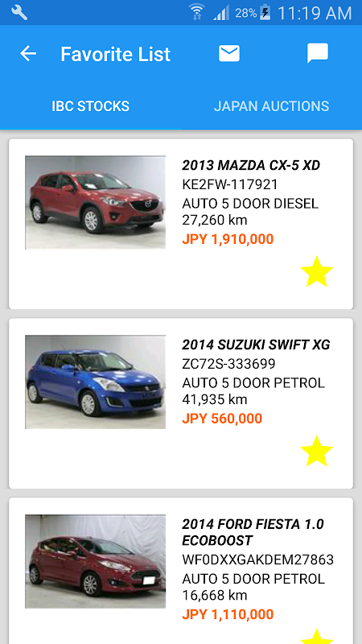Screen dimensions: 362x644
Task: Open 2014 FORD FIESTA 1.0 ECOBOOST title
Action: pos(253,532)
